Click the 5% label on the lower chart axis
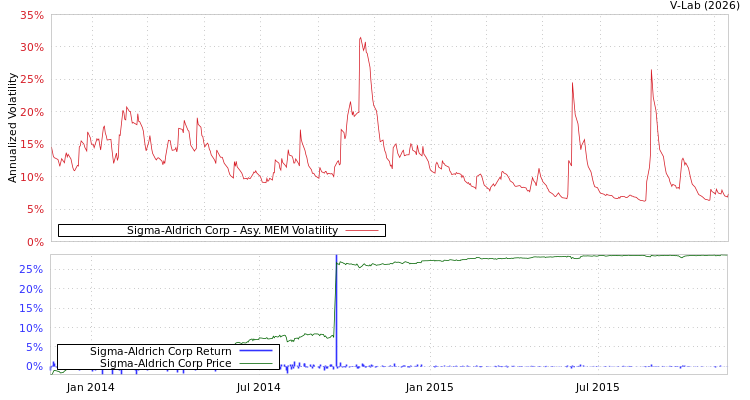Viewport: 750px width, 400px height. pyautogui.click(x=35, y=347)
